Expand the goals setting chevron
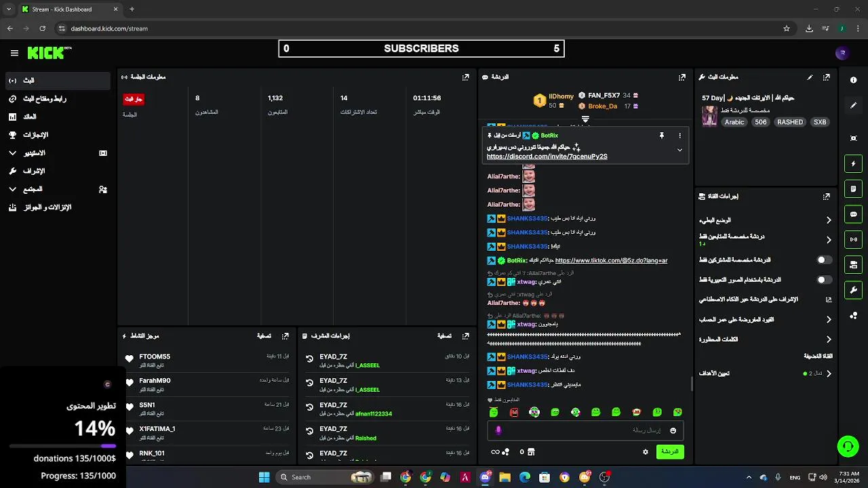The height and width of the screenshot is (488, 868). (x=829, y=373)
